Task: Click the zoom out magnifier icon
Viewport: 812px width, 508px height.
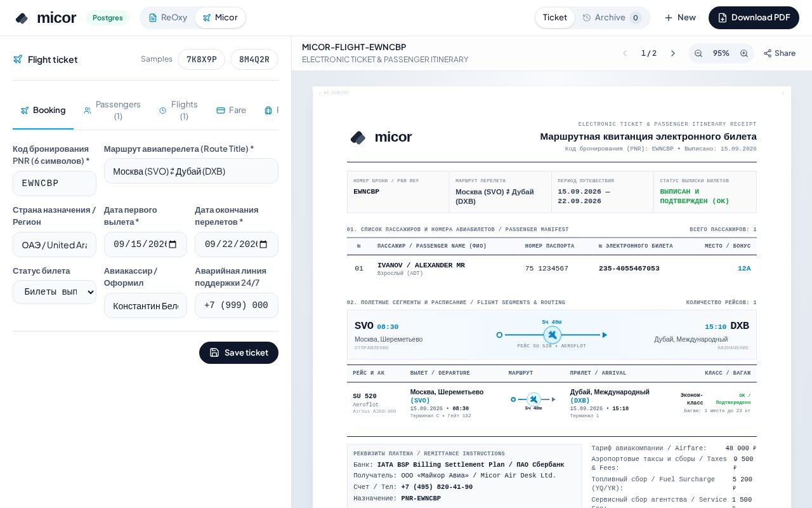Action: click(698, 53)
